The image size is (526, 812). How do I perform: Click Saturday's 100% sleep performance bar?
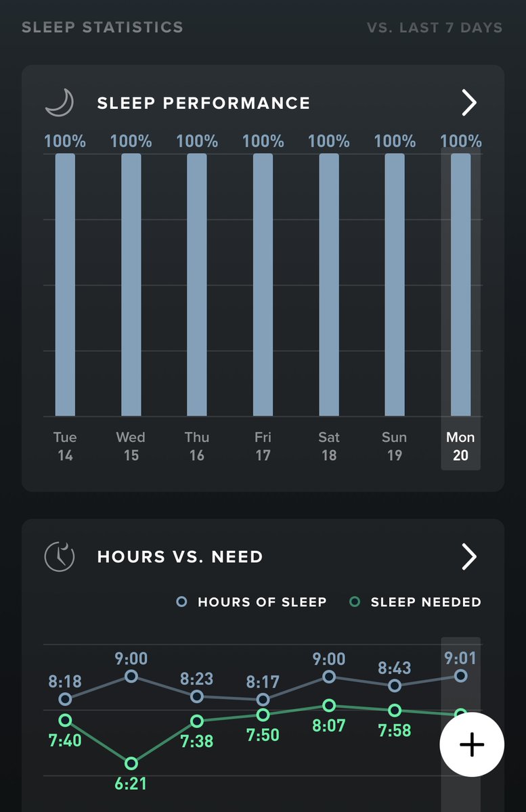329,284
